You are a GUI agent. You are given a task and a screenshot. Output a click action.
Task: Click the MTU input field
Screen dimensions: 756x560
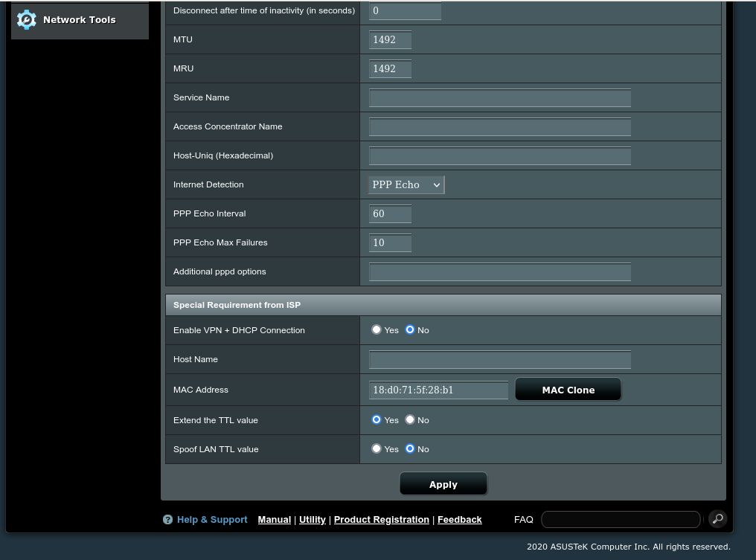pos(390,40)
